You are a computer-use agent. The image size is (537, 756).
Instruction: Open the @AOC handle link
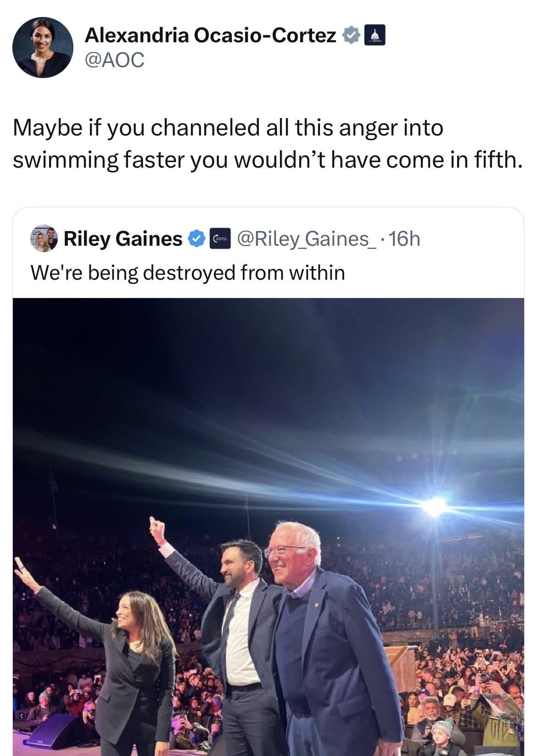[x=114, y=59]
